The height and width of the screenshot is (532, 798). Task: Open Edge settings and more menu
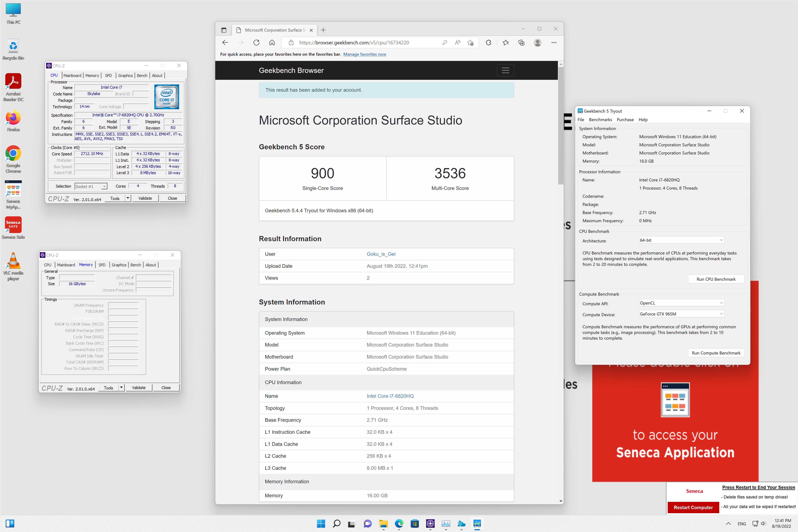[x=554, y=42]
